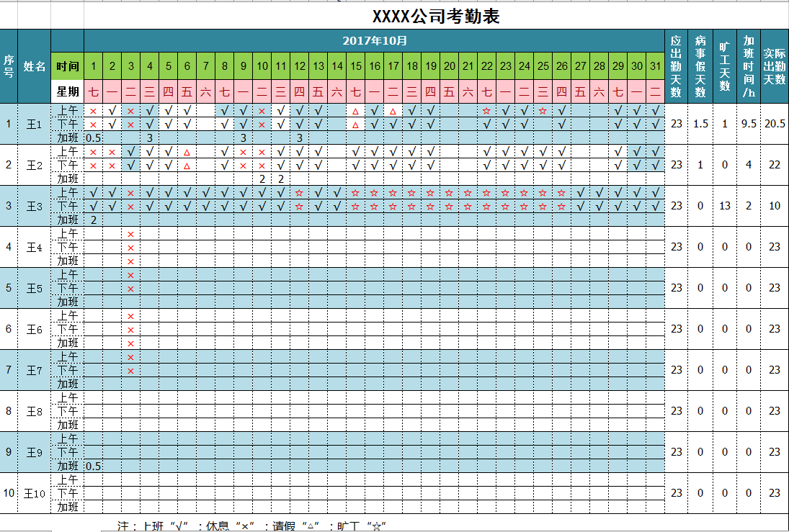Select the name cell 王10

[34, 493]
